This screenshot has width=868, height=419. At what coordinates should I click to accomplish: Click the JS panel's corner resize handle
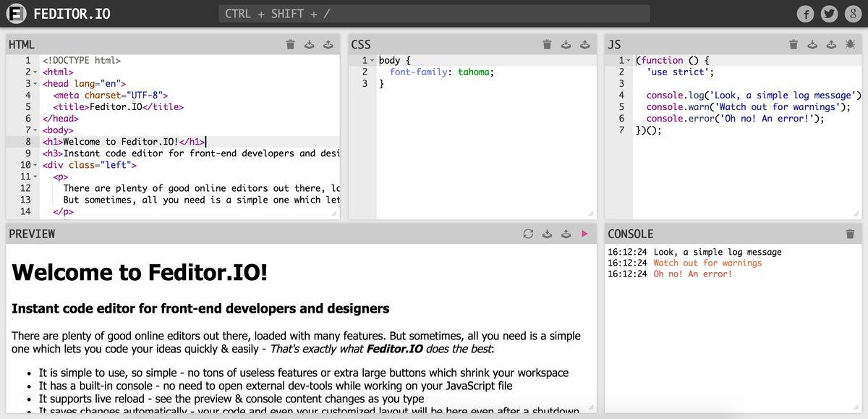click(x=856, y=213)
